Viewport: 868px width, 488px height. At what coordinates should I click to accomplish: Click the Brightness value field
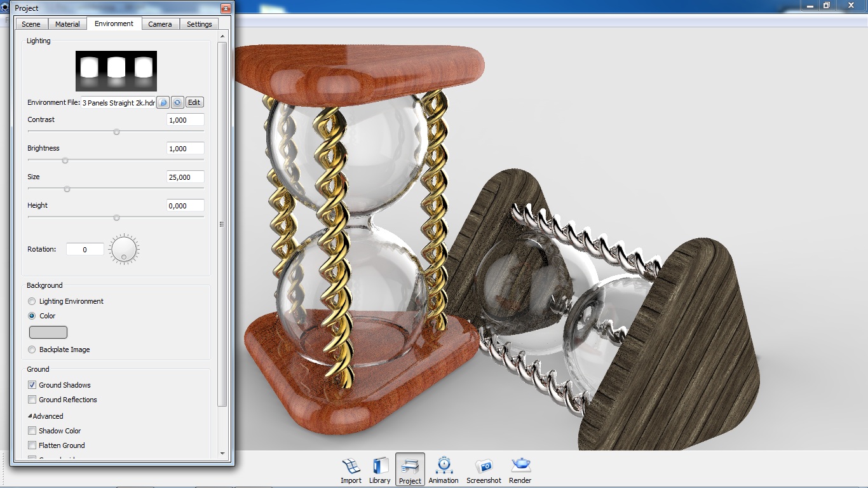(x=186, y=149)
